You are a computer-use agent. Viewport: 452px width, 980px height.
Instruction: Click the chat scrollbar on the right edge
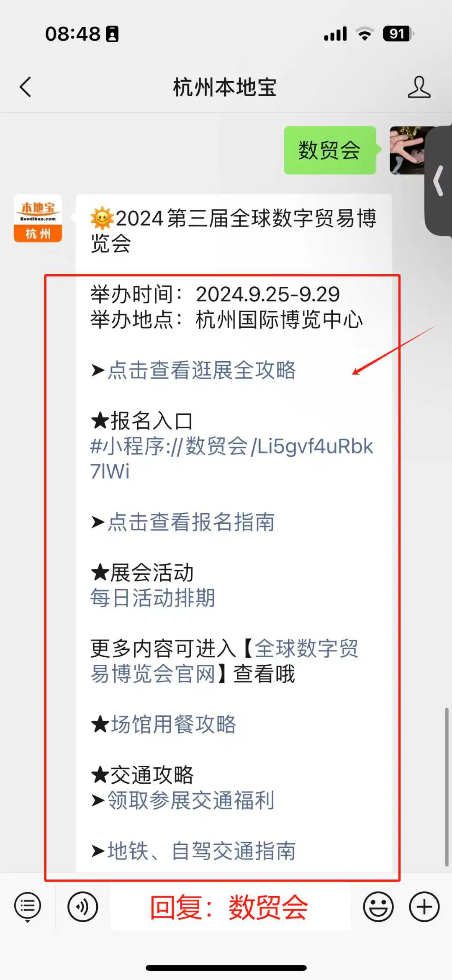point(447,787)
